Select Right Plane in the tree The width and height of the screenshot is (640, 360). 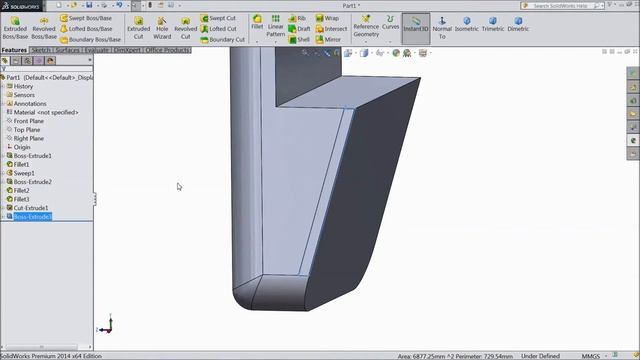tap(29, 138)
